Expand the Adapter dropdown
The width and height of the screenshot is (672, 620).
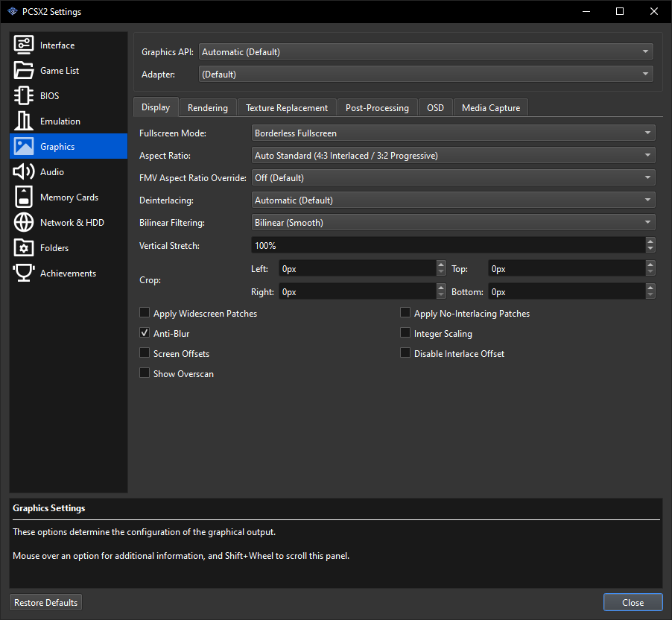pos(426,74)
